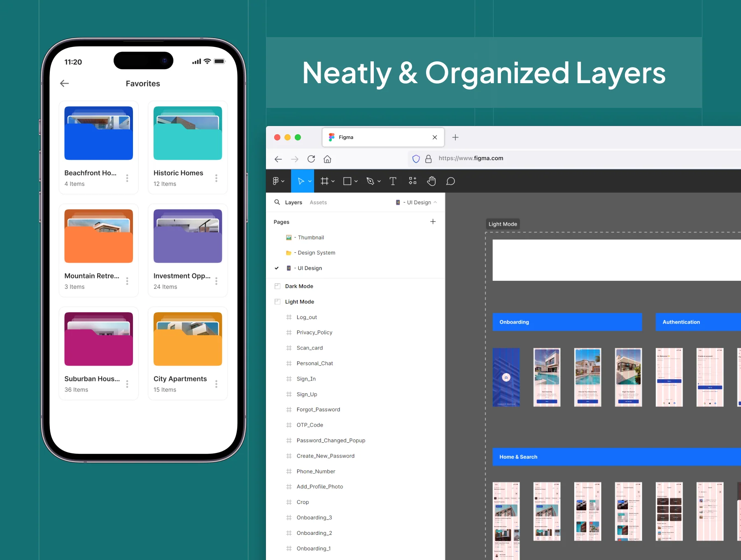This screenshot has height=560, width=741.
Task: Click the shield tracking protection icon
Action: [x=416, y=159]
